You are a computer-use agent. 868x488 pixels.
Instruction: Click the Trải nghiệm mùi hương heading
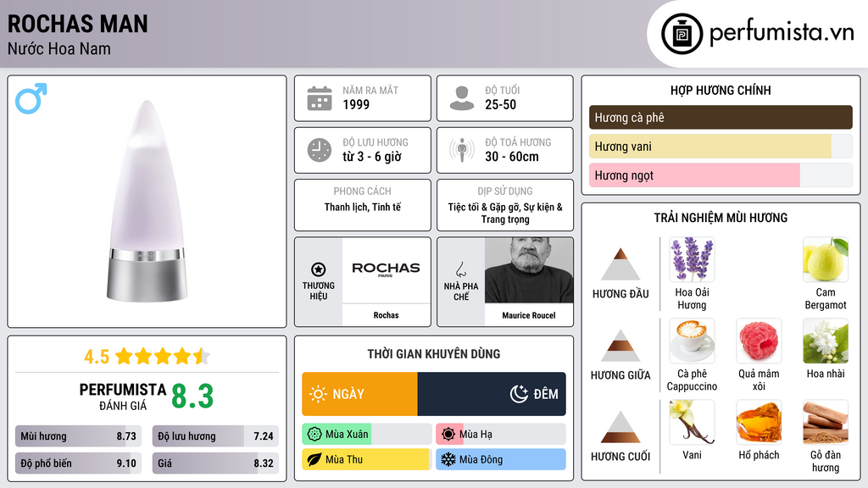pyautogui.click(x=721, y=218)
